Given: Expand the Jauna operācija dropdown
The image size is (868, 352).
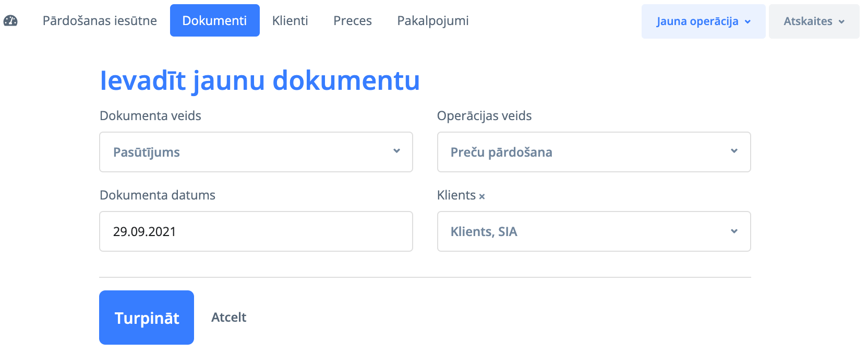Looking at the screenshot, I should (x=703, y=21).
